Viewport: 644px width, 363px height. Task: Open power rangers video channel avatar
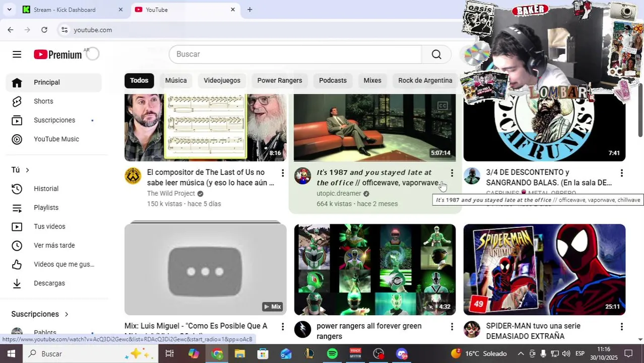(x=302, y=329)
